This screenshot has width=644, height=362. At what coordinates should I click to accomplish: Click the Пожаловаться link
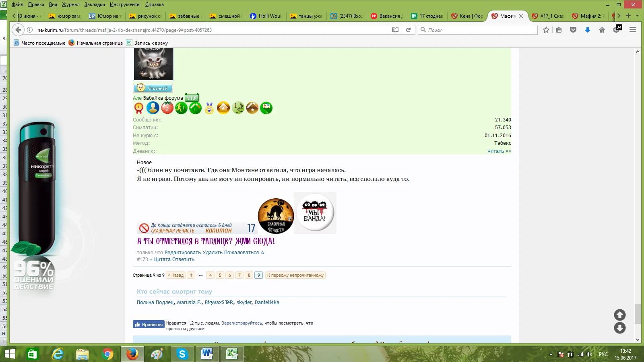tap(242, 253)
